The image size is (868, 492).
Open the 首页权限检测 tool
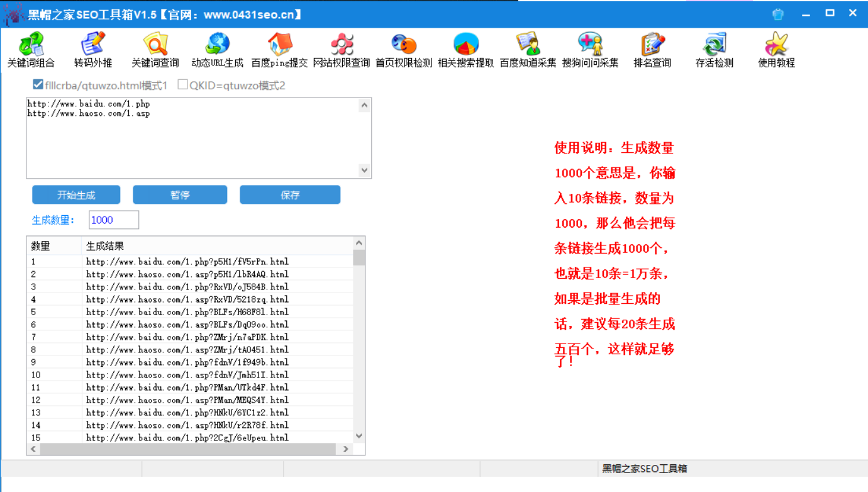tap(404, 50)
